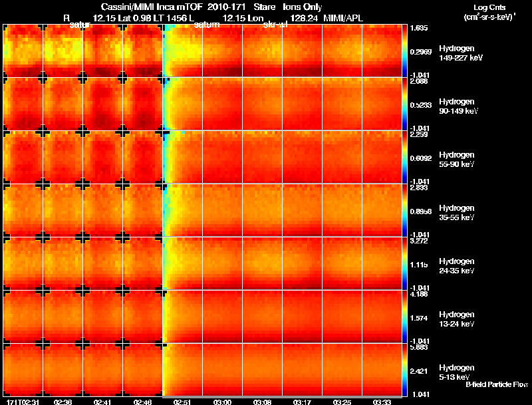Image resolution: width=532 pixels, height=405 pixels.
Task: Click the 'Log Cnts' units heading
Action: pyautogui.click(x=489, y=8)
